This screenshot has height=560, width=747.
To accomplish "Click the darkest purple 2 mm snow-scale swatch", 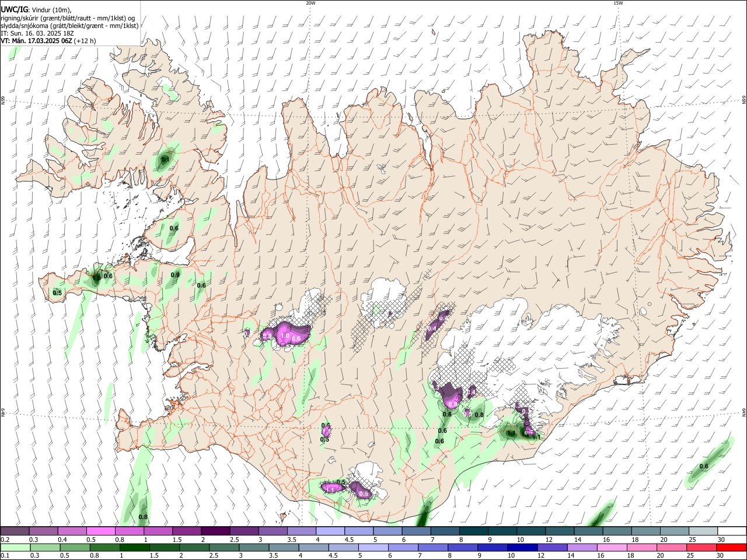I will [x=215, y=531].
